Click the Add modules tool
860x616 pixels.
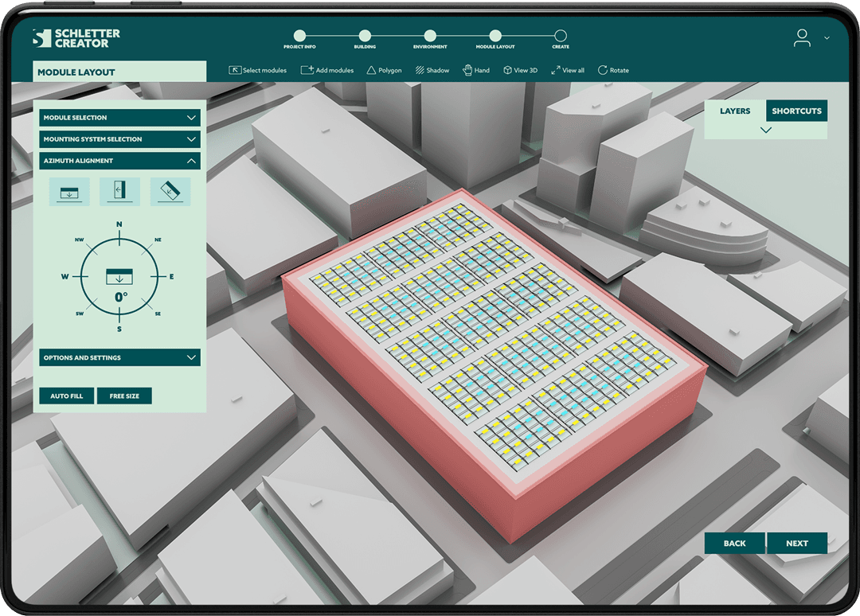(327, 70)
